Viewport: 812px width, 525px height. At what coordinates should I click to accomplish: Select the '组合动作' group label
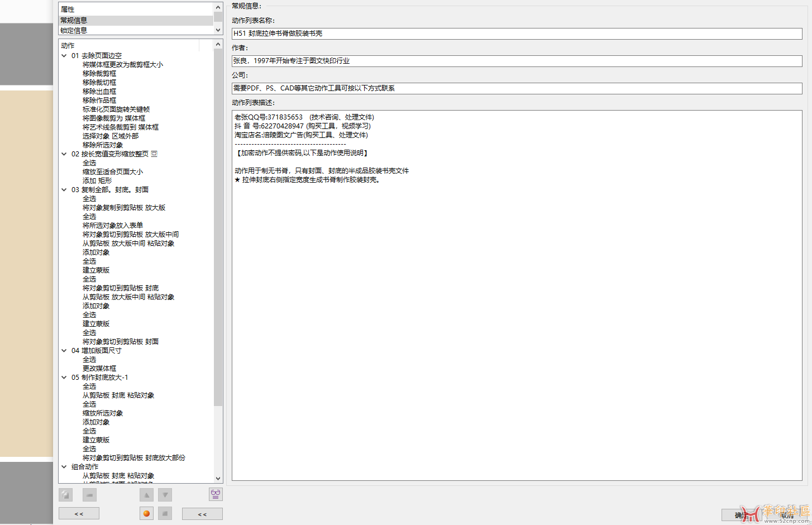point(85,467)
